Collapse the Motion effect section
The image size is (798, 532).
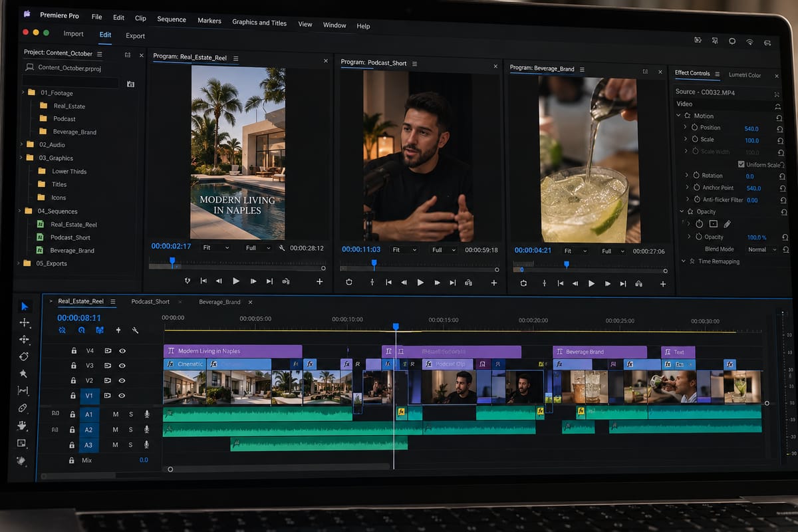pos(678,116)
